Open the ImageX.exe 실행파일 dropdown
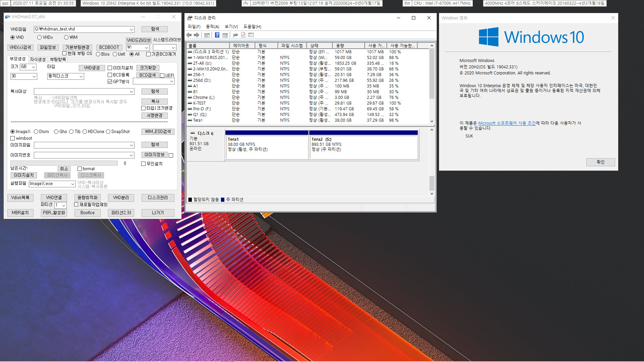Viewport: 644px width, 362px height. (72, 184)
